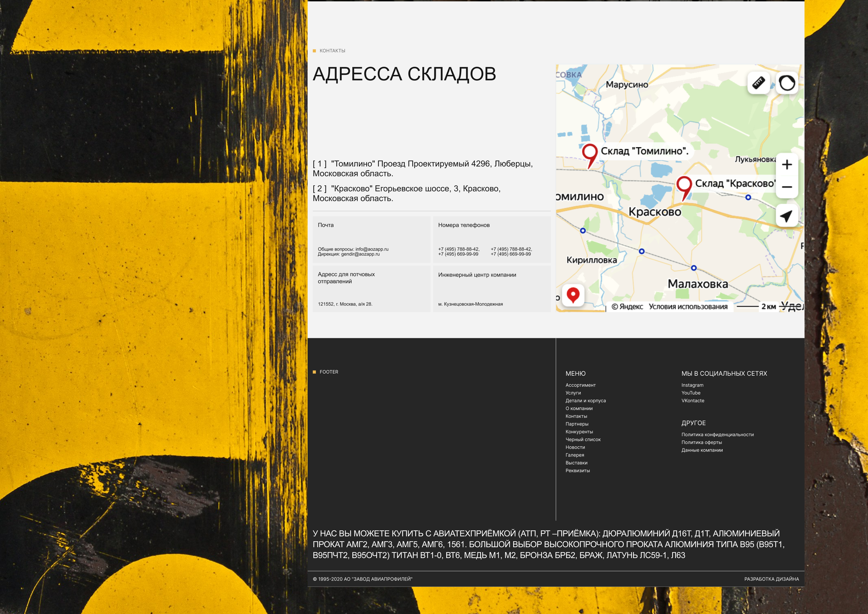Click the geolocation arrow button on the map

(x=787, y=216)
